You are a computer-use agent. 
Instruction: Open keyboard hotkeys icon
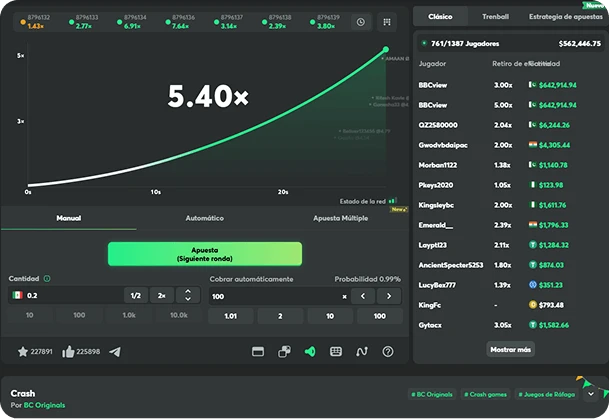click(335, 352)
